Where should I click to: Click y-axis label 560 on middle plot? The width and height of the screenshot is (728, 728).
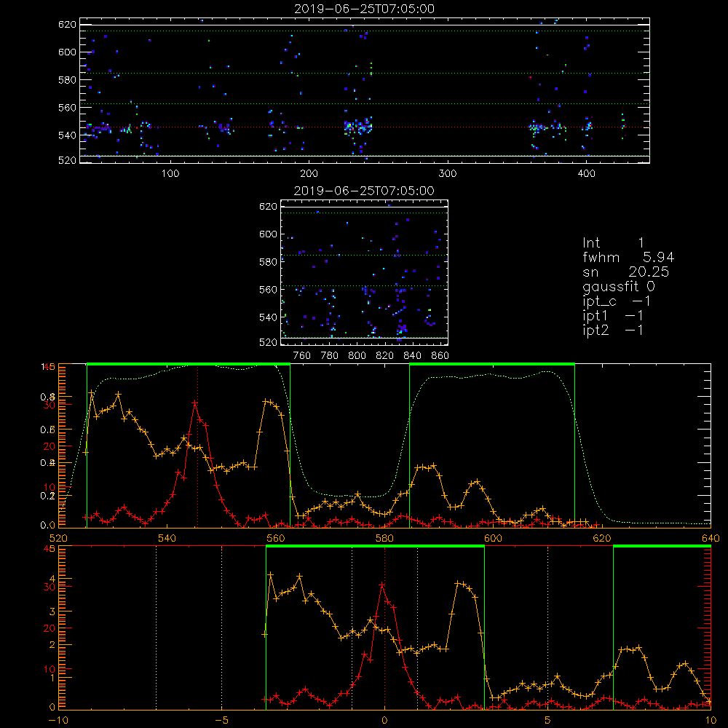tap(269, 289)
